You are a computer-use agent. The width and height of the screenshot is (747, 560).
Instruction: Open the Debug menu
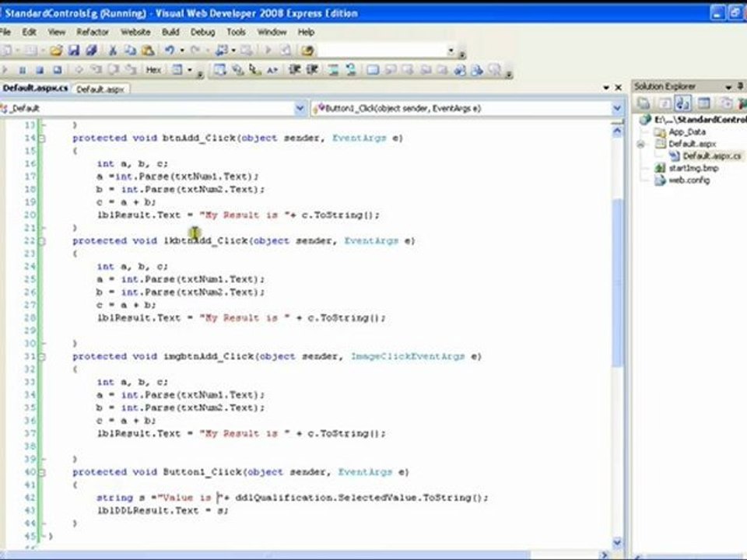point(202,32)
